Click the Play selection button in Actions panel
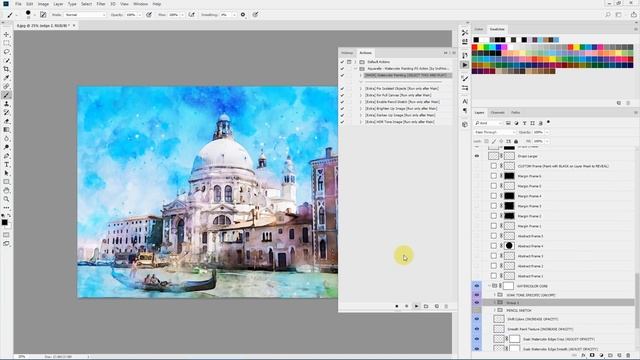The height and width of the screenshot is (360, 640). [416, 306]
